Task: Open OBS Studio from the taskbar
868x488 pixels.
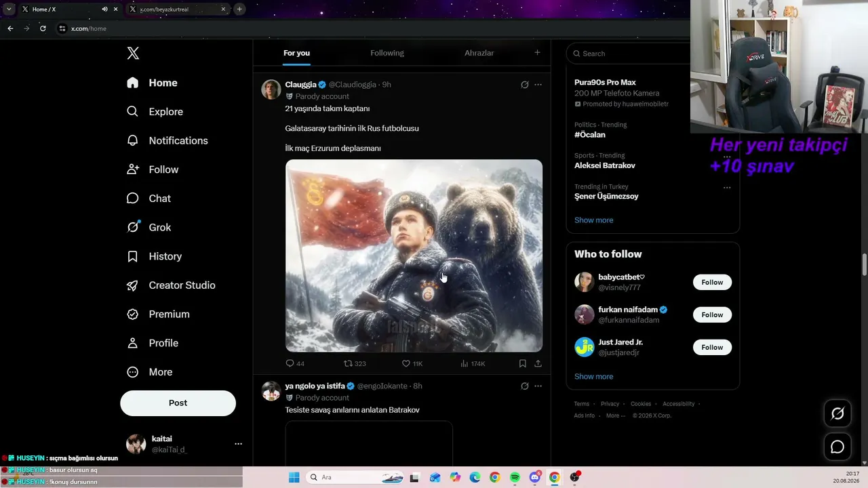Action: [575, 477]
